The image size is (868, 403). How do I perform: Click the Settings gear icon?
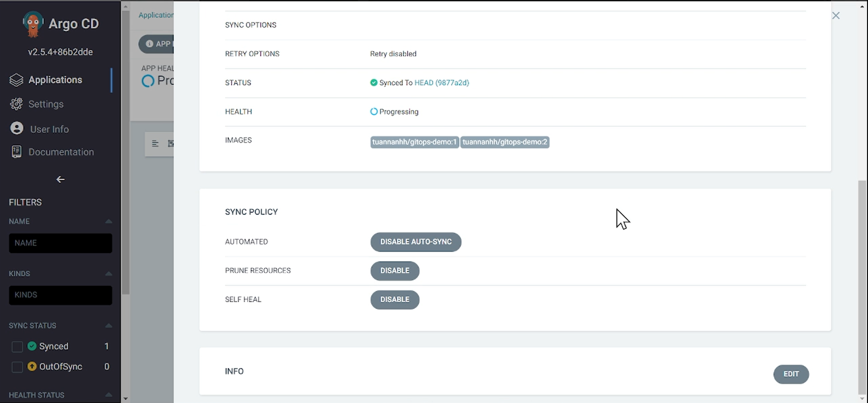click(16, 104)
